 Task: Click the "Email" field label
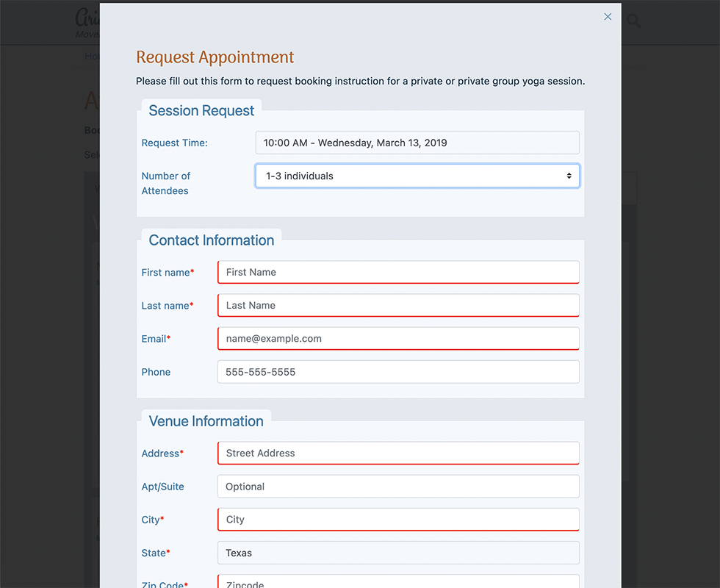point(154,339)
